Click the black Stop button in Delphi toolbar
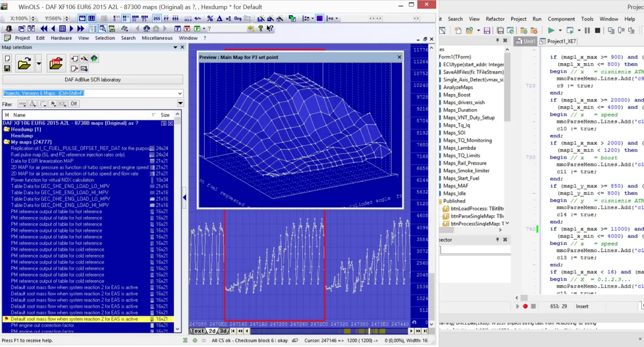 point(597,31)
